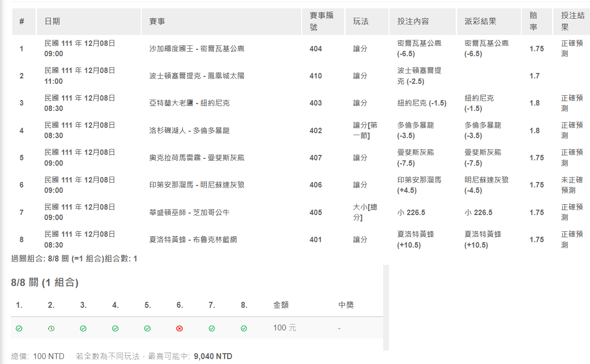Click the 投注結果 column header
The height and width of the screenshot is (364, 590).
pyautogui.click(x=572, y=21)
